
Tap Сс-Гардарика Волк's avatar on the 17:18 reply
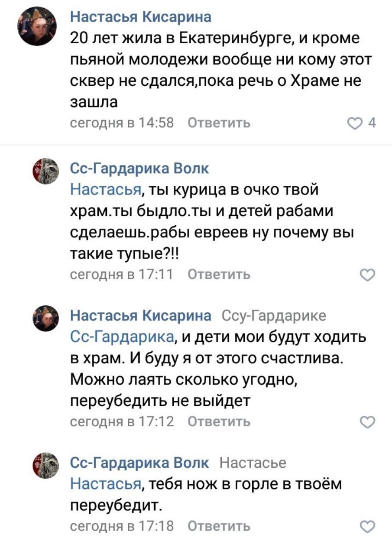point(46,464)
